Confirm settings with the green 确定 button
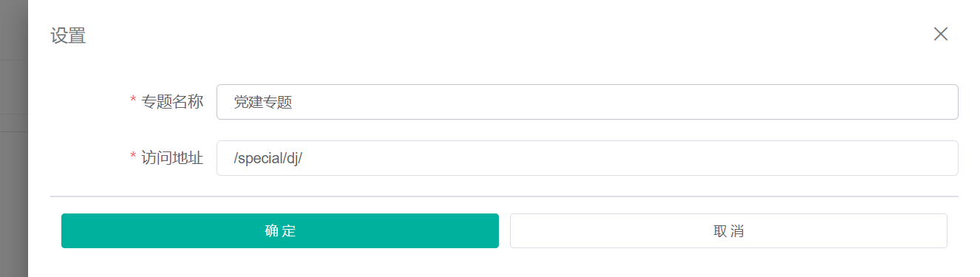 tap(280, 230)
